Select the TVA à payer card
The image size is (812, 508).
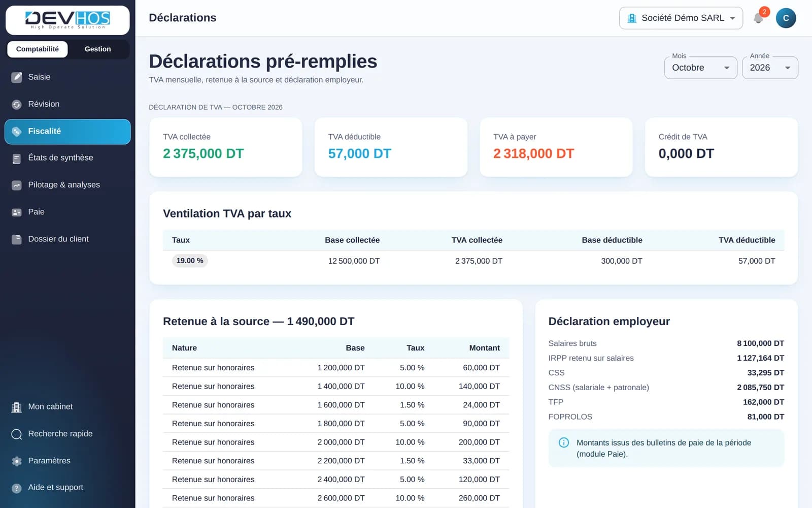point(556,147)
